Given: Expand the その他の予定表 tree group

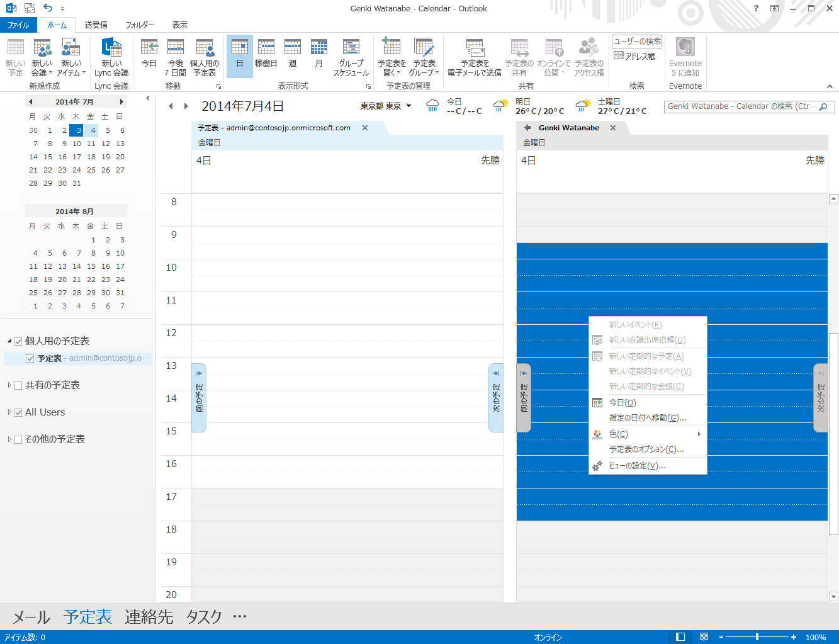Looking at the screenshot, I should [9, 439].
